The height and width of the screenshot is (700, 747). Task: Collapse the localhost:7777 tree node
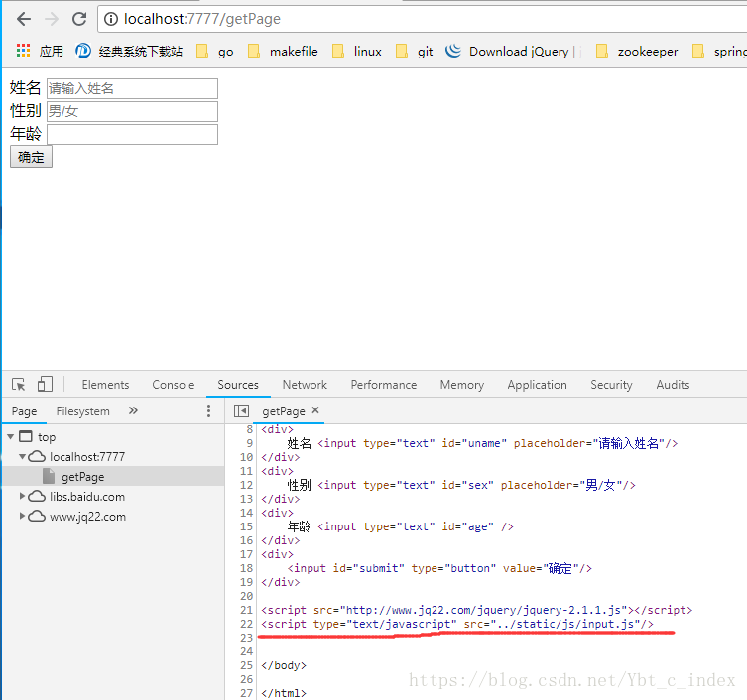pyautogui.click(x=23, y=456)
